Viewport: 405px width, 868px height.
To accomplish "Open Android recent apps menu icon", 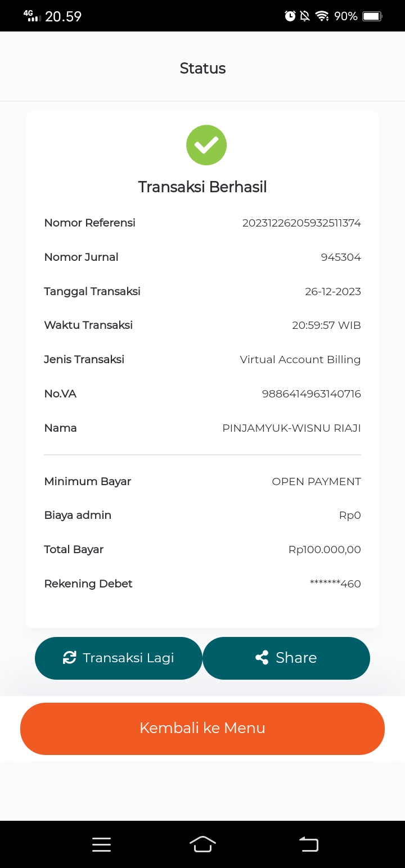I will click(101, 844).
